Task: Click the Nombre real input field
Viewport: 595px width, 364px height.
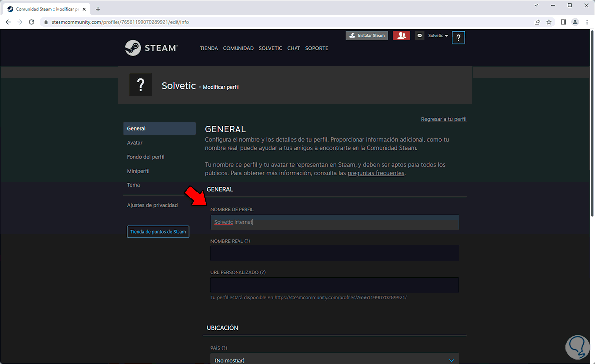Action: tap(335, 253)
